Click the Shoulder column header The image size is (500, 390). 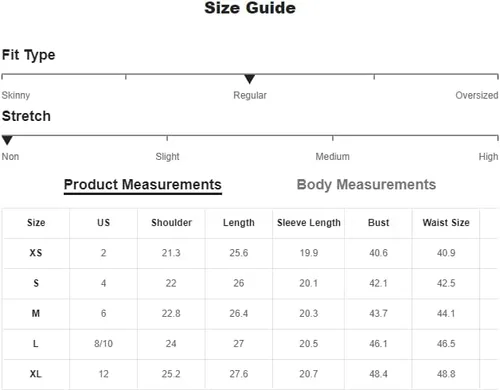click(171, 223)
